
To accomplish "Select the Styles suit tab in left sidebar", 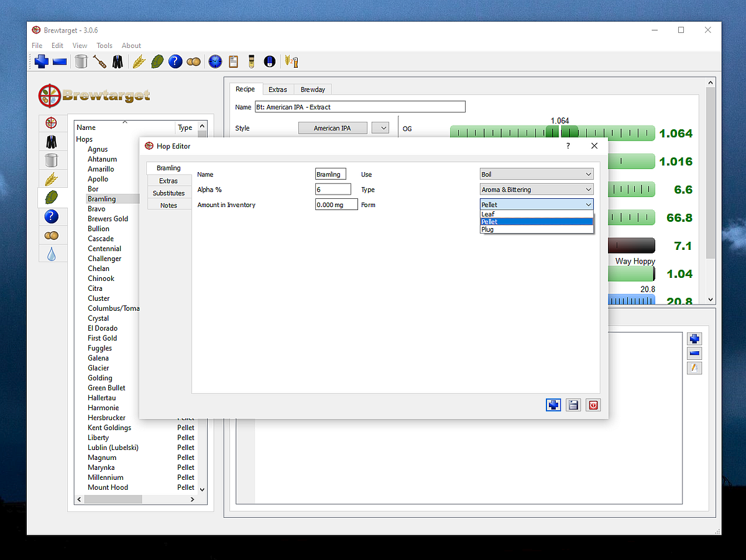I will [51, 142].
